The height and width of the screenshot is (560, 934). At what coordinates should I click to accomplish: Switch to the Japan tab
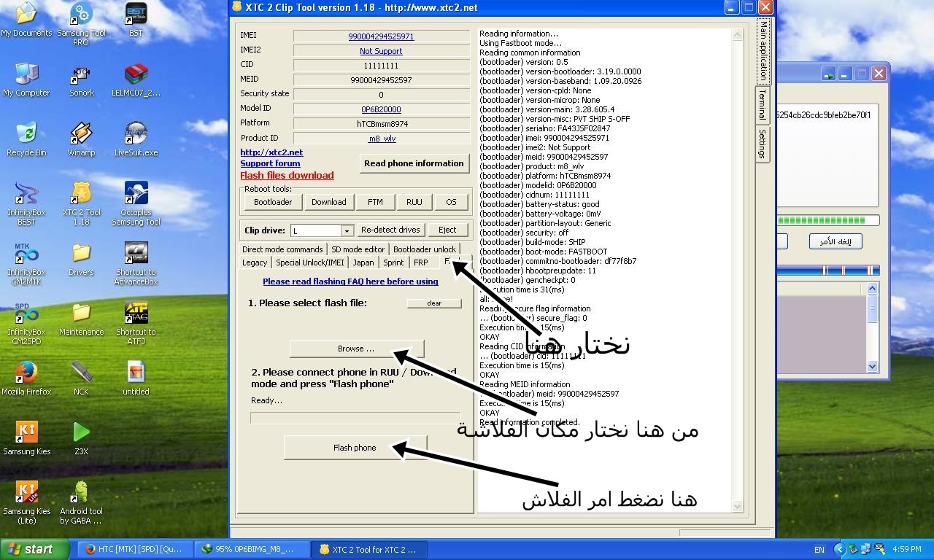pos(363,262)
